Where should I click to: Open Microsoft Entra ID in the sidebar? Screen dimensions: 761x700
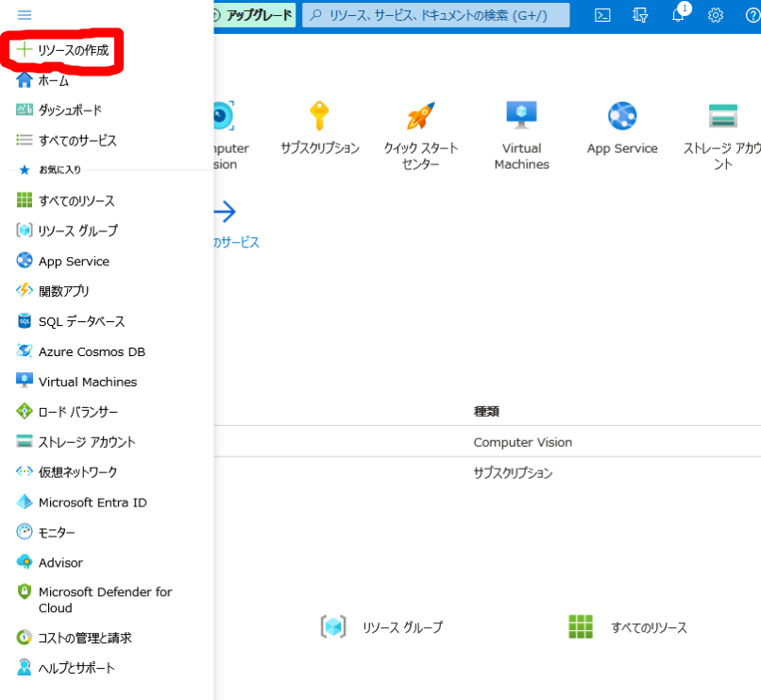tap(81, 503)
